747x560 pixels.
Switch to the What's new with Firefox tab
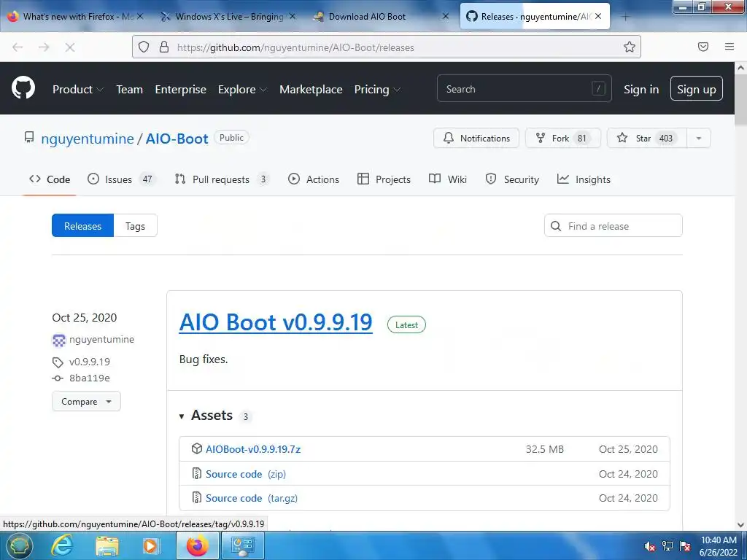(x=76, y=17)
